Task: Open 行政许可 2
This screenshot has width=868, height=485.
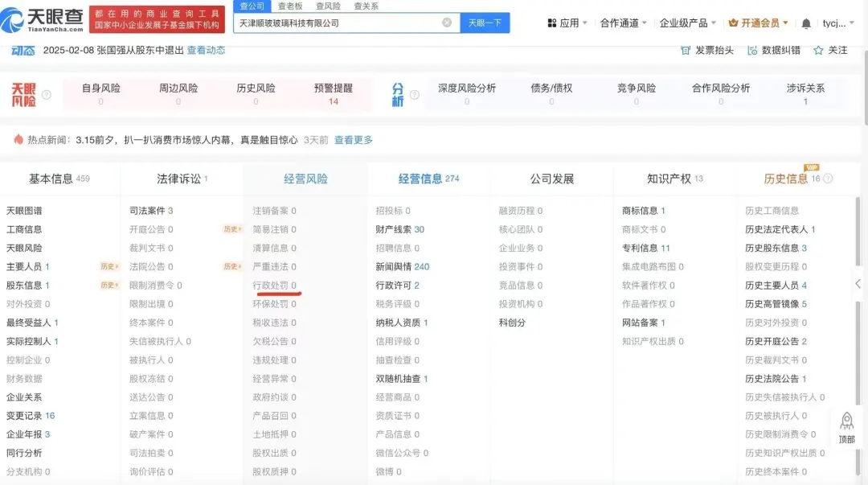Action: pos(397,285)
